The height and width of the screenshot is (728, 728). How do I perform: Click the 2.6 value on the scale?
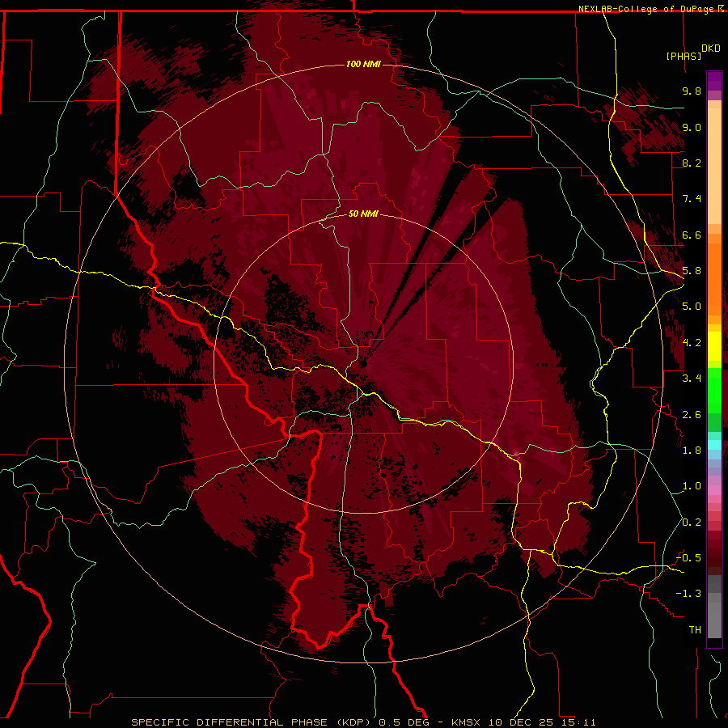point(692,414)
